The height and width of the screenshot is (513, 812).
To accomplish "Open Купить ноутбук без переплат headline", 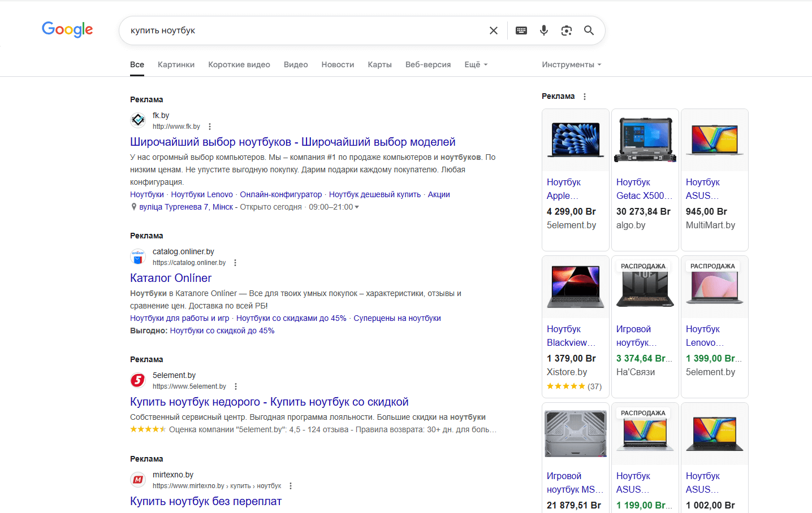I will coord(206,501).
